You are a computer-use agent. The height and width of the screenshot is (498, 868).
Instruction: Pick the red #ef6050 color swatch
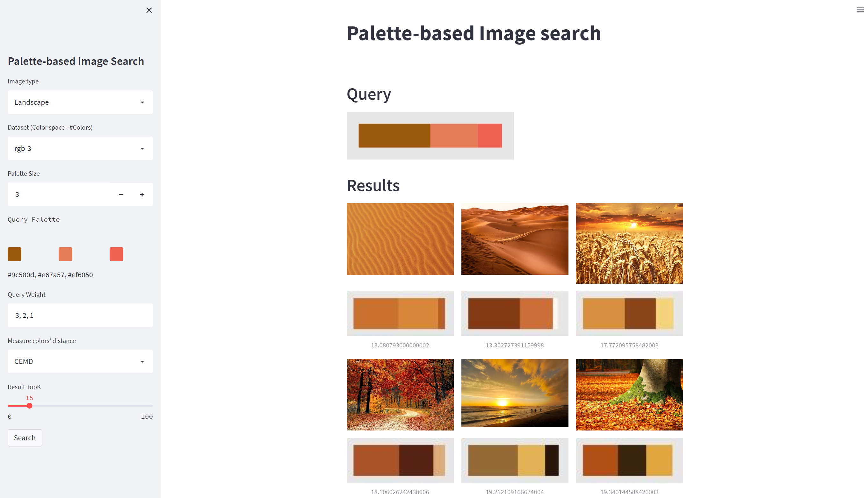point(116,254)
